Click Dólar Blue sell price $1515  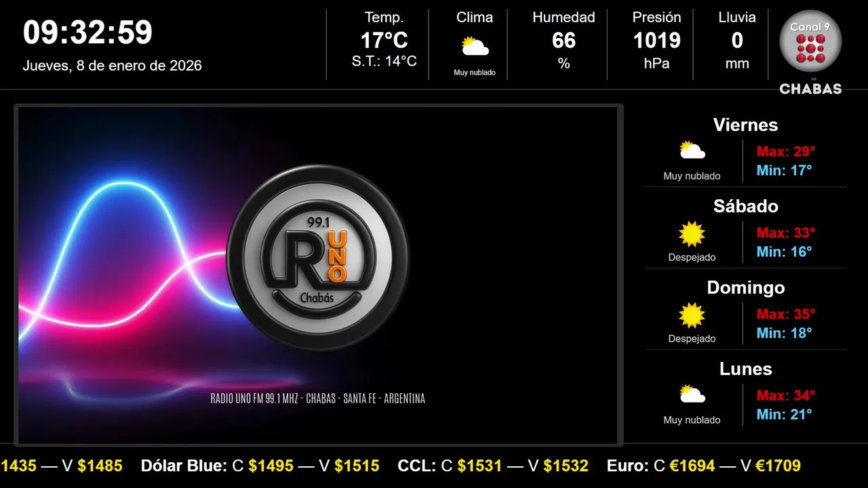pyautogui.click(x=357, y=466)
